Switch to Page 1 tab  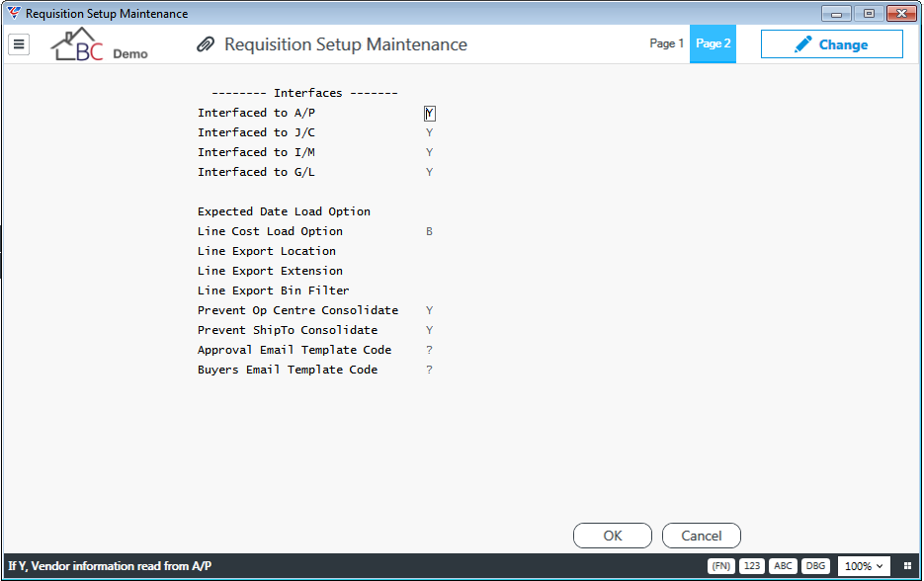[x=666, y=43]
